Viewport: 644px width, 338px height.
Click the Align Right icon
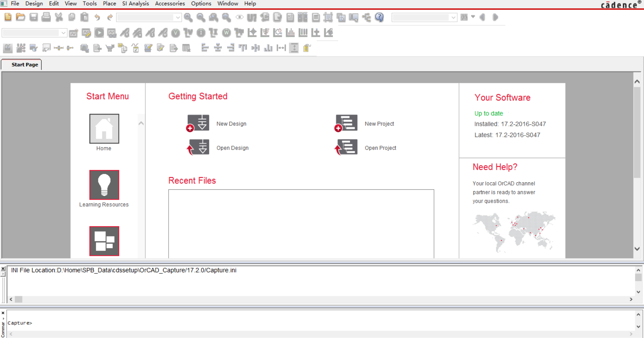pos(231,48)
